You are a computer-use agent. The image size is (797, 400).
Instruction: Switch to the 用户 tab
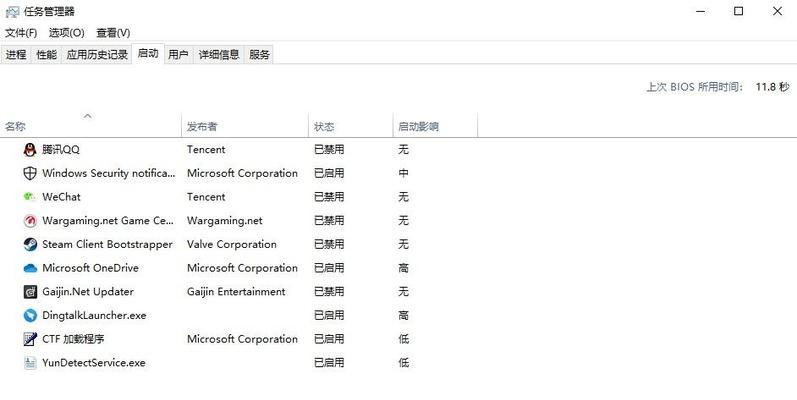pyautogui.click(x=178, y=54)
